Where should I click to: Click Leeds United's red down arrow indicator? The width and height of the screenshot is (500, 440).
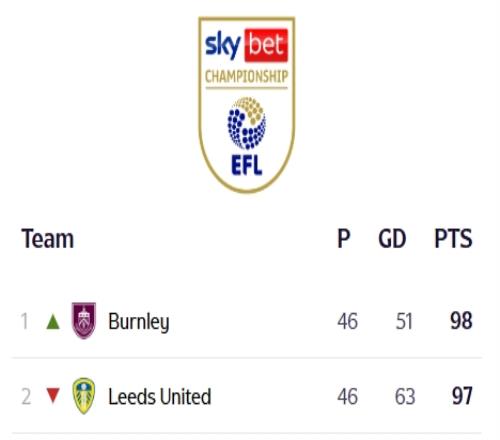click(53, 396)
